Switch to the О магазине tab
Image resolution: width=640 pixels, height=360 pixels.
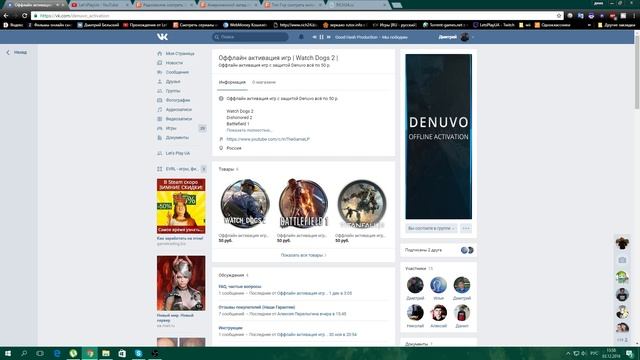coord(264,82)
